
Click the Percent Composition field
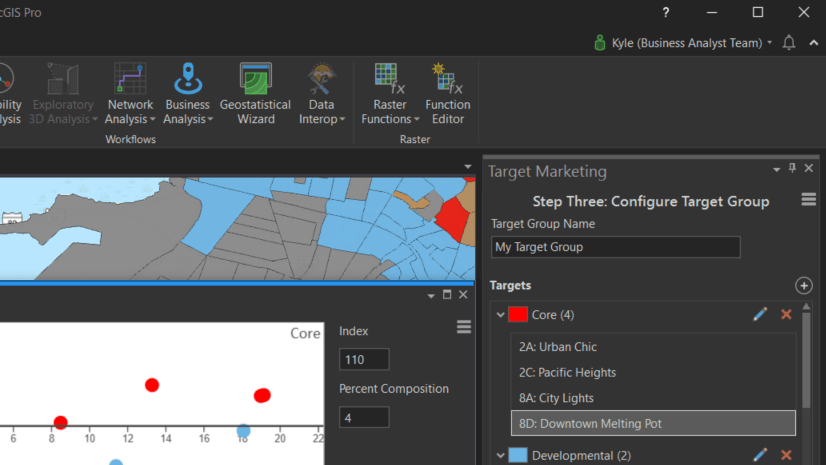[364, 418]
